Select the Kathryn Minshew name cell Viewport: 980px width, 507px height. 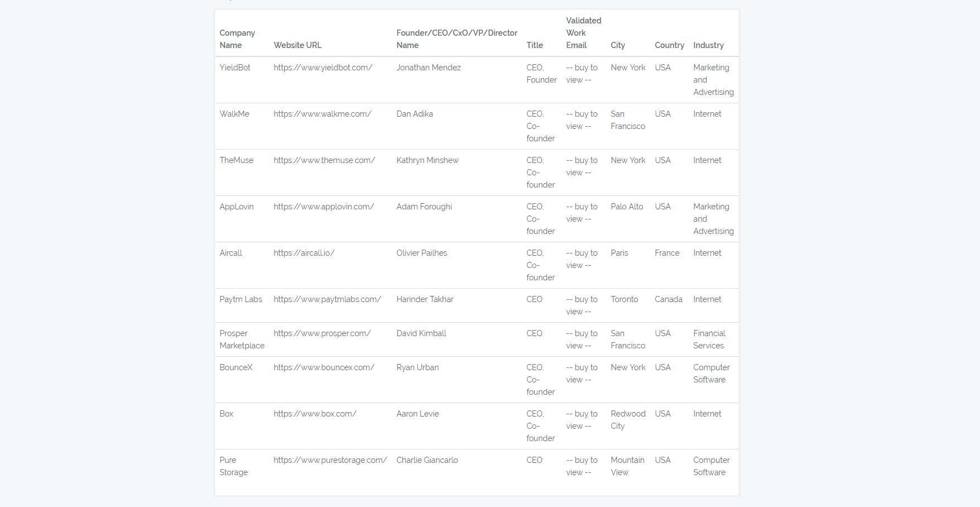[427, 160]
